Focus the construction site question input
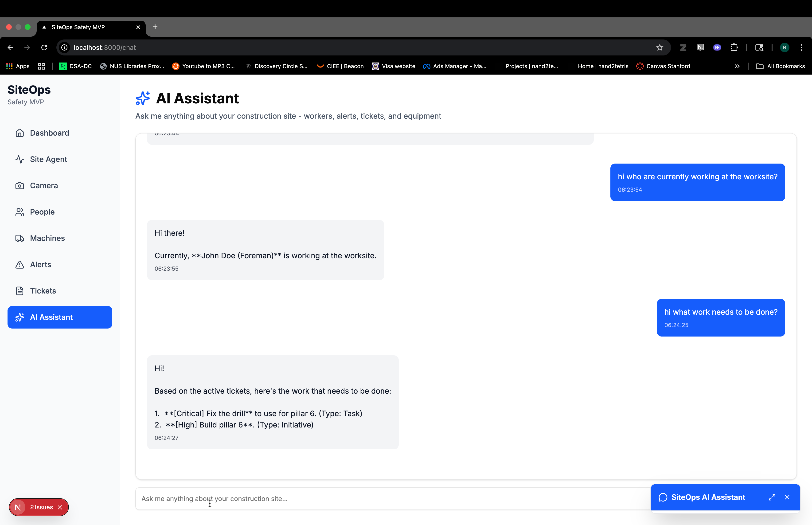 pyautogui.click(x=375, y=498)
